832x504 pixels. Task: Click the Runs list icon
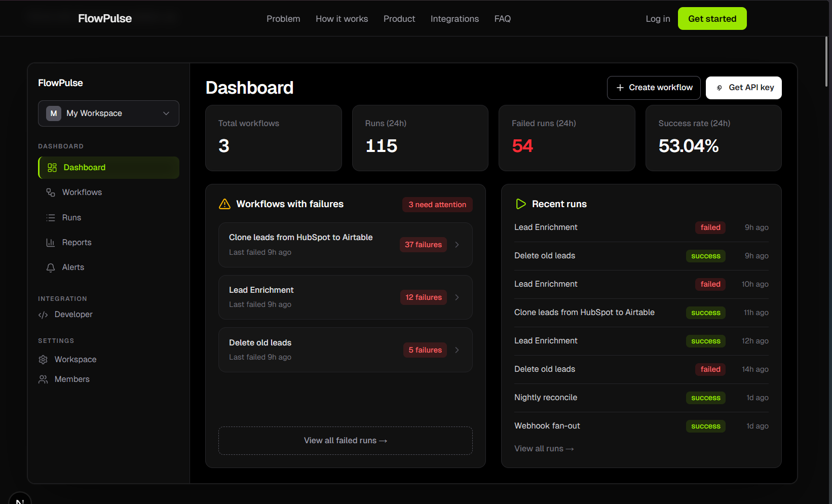[51, 218]
